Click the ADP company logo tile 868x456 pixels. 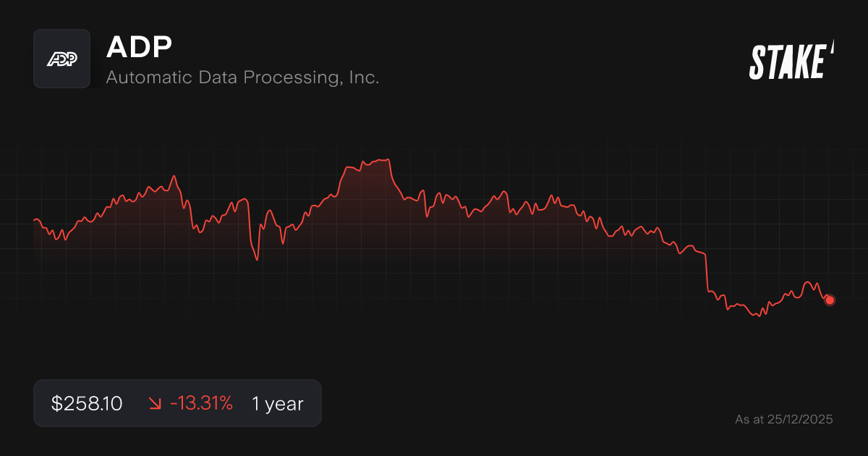[x=61, y=59]
